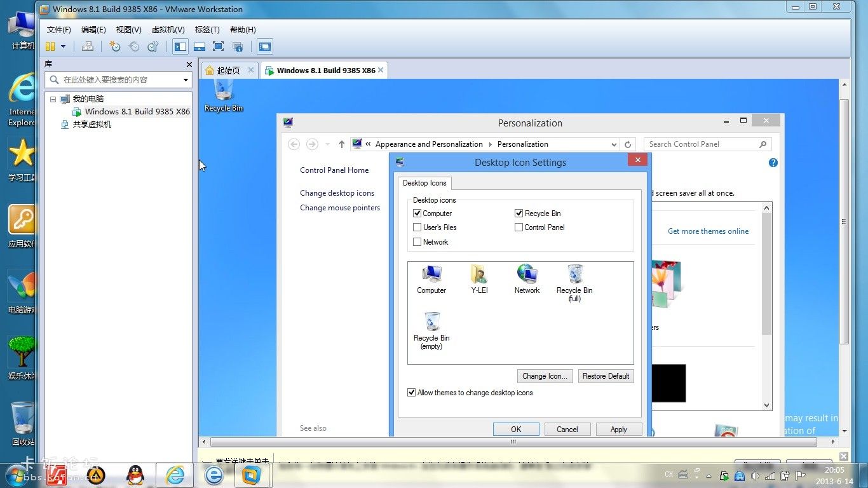Click the library search input field

pos(114,80)
